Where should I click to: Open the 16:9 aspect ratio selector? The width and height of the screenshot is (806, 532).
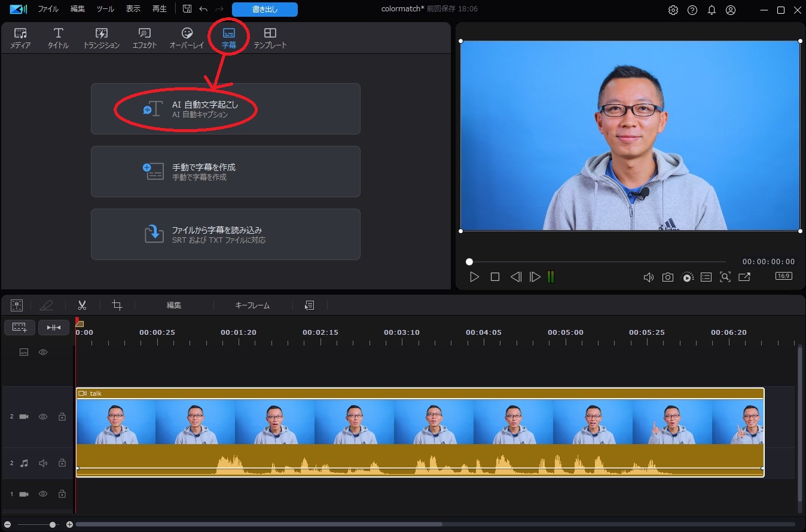[783, 276]
